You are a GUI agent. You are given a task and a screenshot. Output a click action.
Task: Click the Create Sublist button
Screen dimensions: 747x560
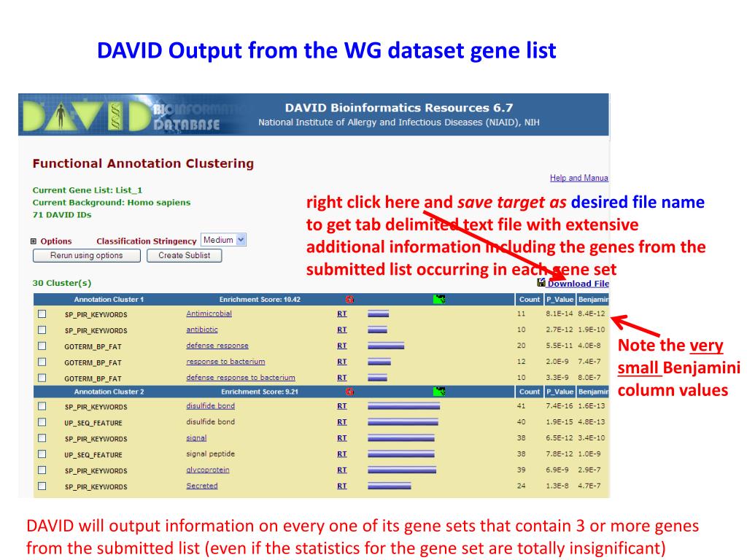185,256
